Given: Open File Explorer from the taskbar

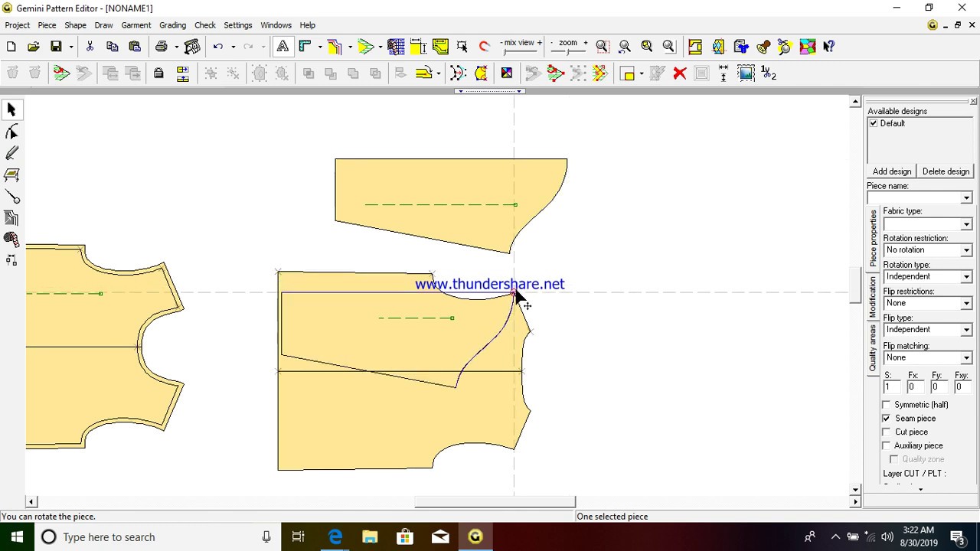Looking at the screenshot, I should tap(370, 537).
